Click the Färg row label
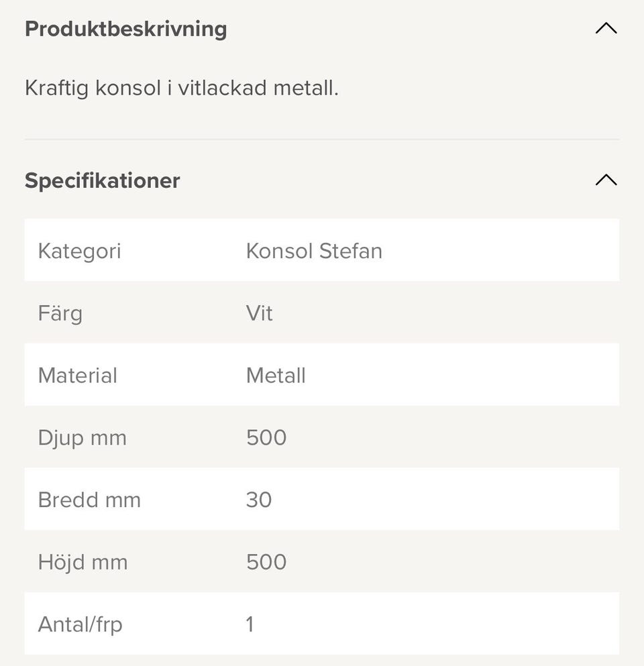644x666 pixels. tap(60, 313)
